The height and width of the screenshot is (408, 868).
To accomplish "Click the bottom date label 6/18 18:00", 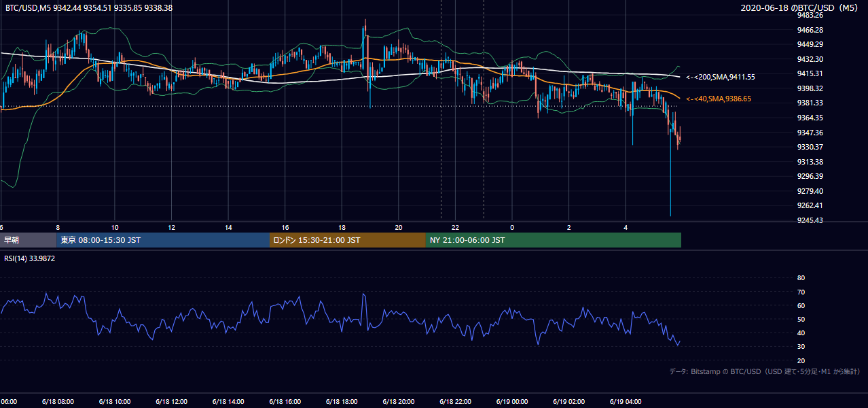I will click(341, 401).
